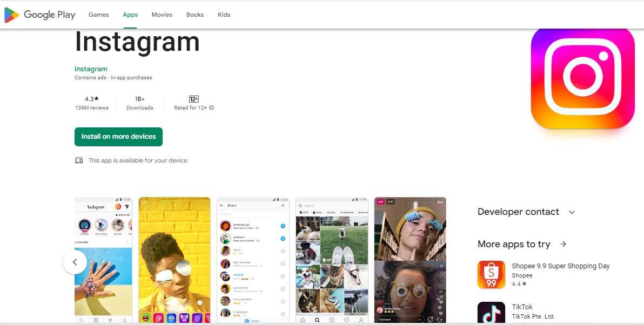
Task: Open the yellow wall selfie screenshot
Action: [x=175, y=260]
